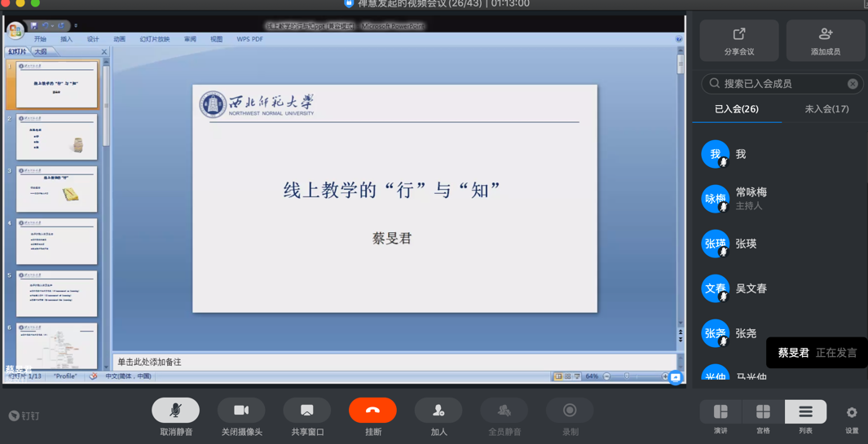Open the Undo history dropdown arrow
This screenshot has width=868, height=444.
pyautogui.click(x=52, y=25)
